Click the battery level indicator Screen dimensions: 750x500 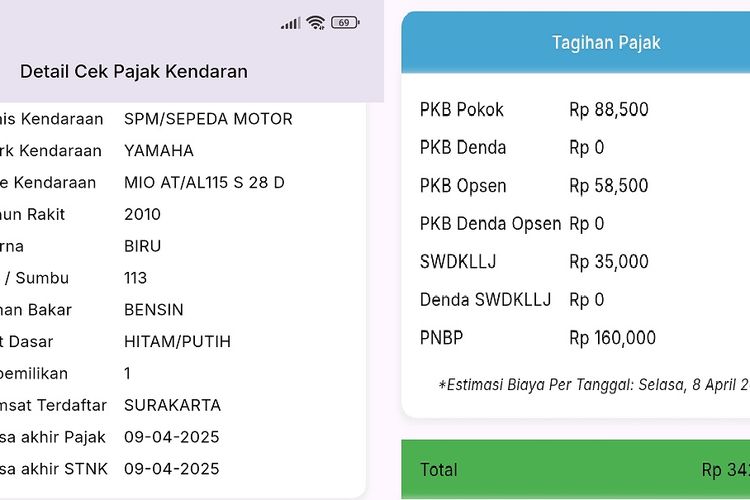(x=345, y=23)
